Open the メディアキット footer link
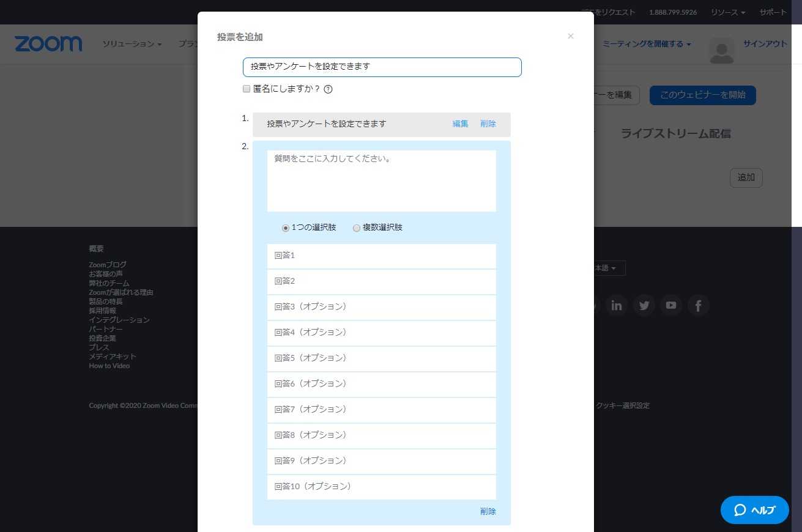Viewport: 802px width, 532px height. (x=113, y=357)
